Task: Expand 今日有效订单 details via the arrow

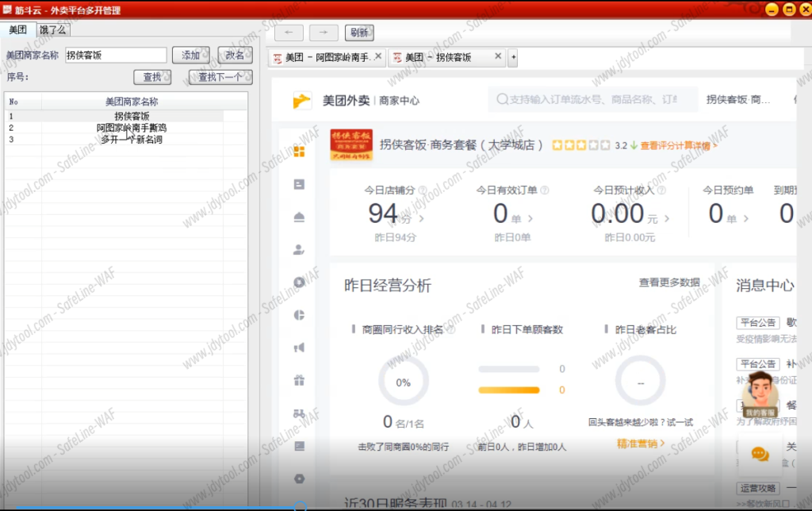Action: coord(530,219)
